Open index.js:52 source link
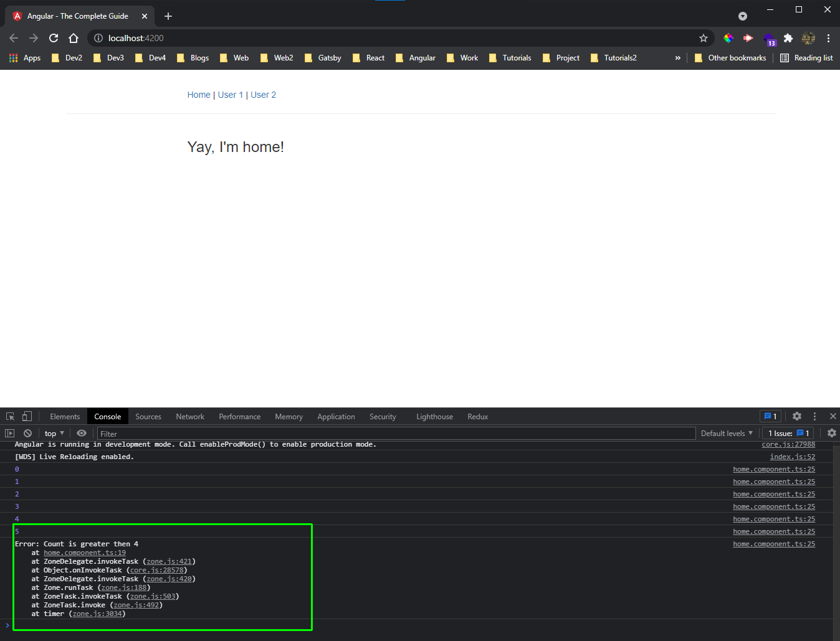This screenshot has width=840, height=641. (x=793, y=457)
